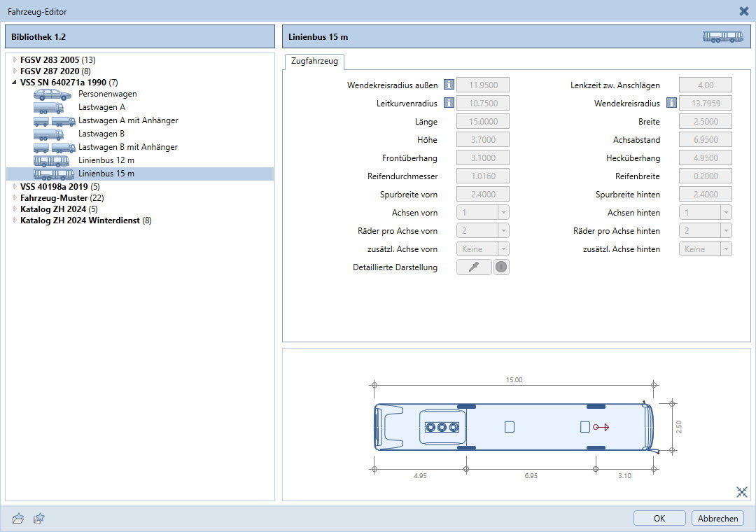The height and width of the screenshot is (532, 756).
Task: Click the eyedropper for Detaillierte Darstellung
Action: 474,267
